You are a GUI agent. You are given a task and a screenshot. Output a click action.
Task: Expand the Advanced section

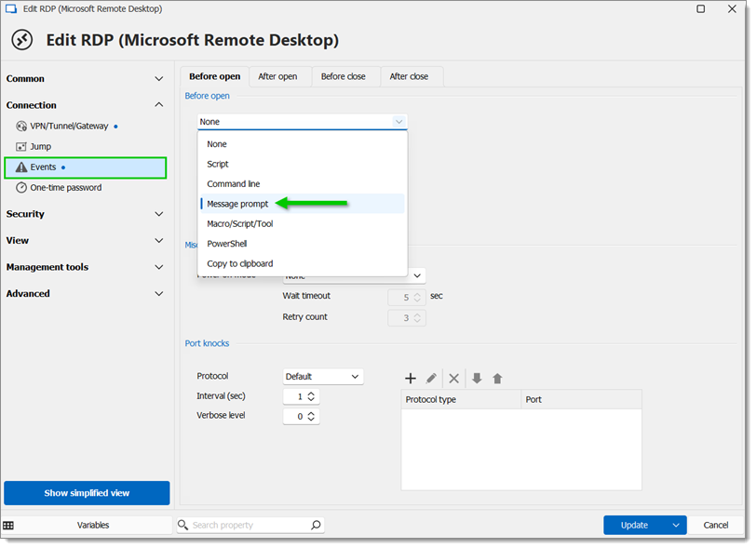[86, 293]
